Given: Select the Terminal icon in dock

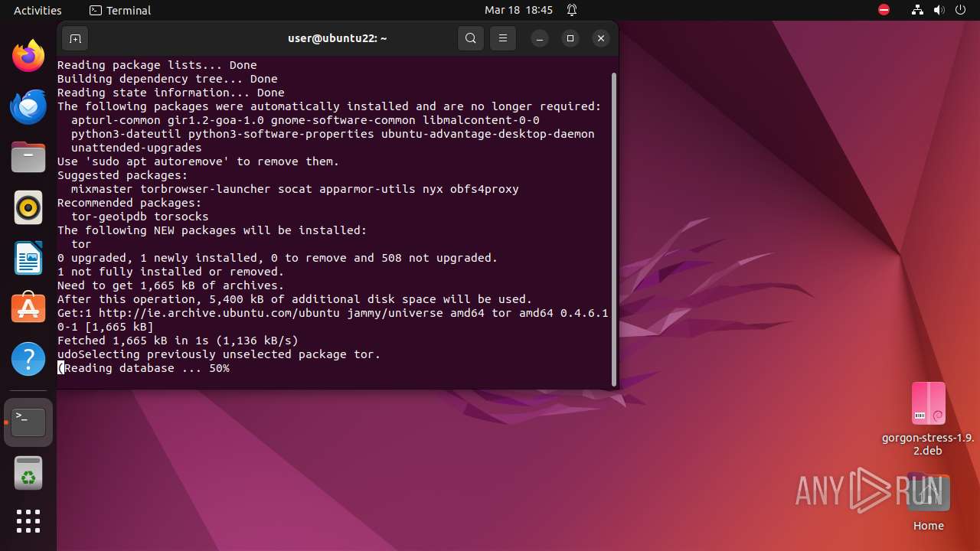Looking at the screenshot, I should point(28,422).
